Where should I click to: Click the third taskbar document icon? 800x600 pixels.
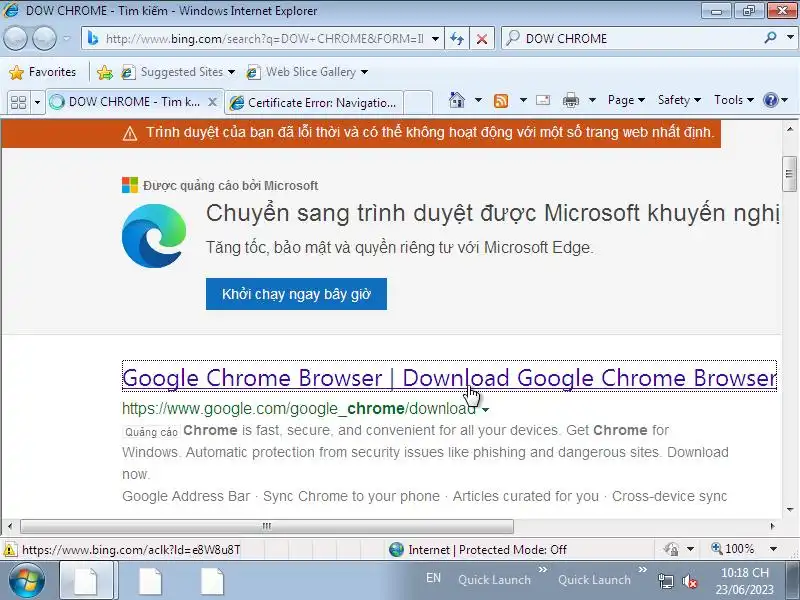[212, 581]
